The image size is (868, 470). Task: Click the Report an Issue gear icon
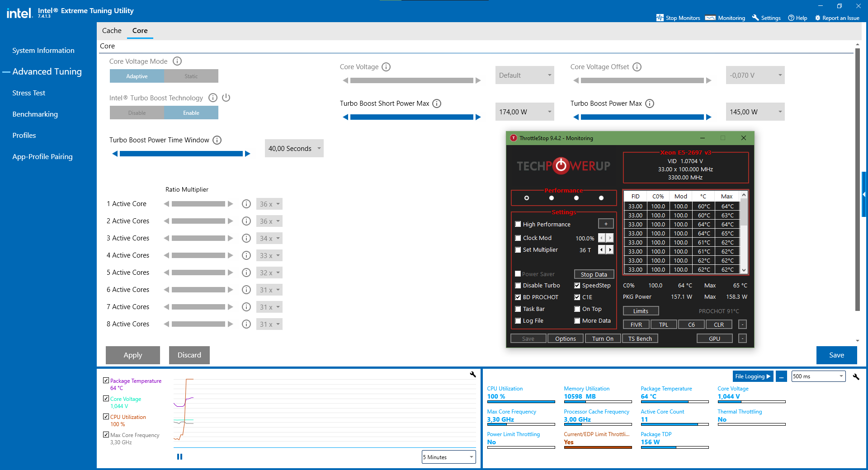[x=818, y=18]
